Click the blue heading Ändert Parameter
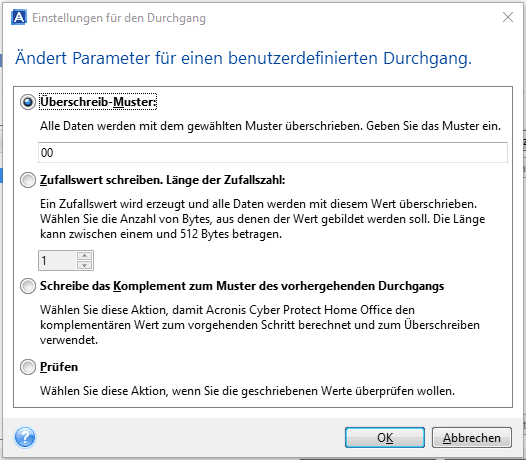This screenshot has height=460, width=526. pos(244,58)
